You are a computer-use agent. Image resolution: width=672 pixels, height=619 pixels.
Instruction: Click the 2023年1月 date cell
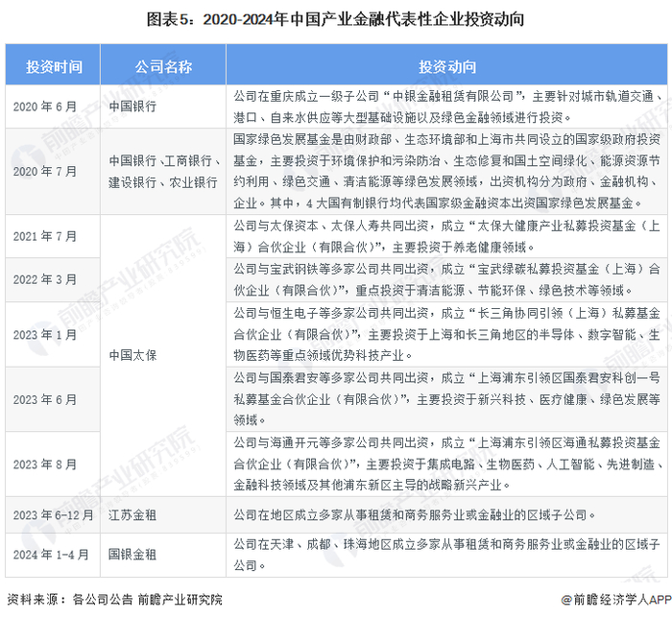53,334
